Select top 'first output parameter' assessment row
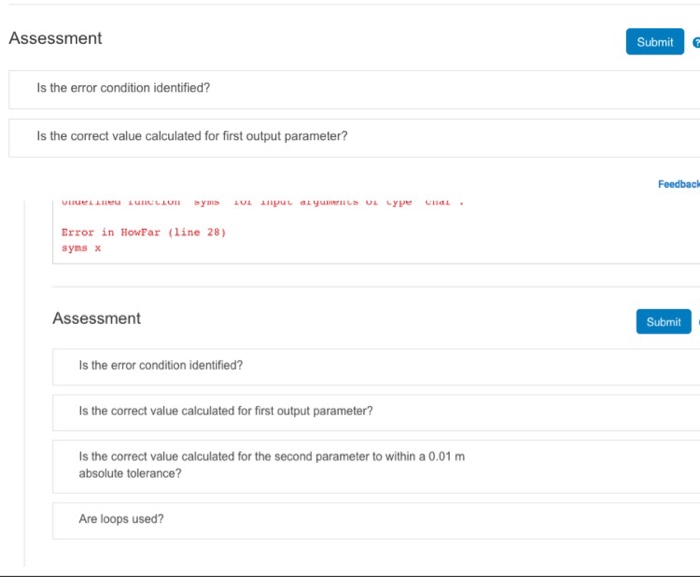 click(354, 138)
